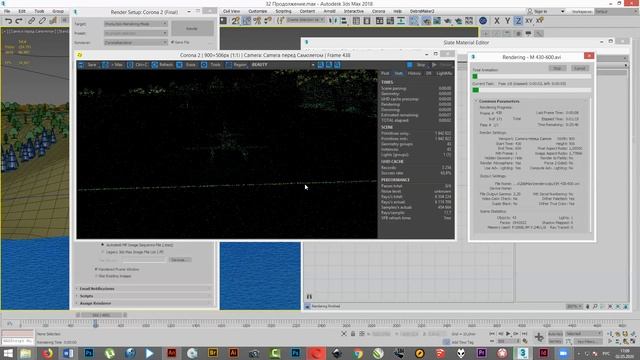
Task: Open Tools in Corona frame buffer toolbar
Action: (211, 65)
